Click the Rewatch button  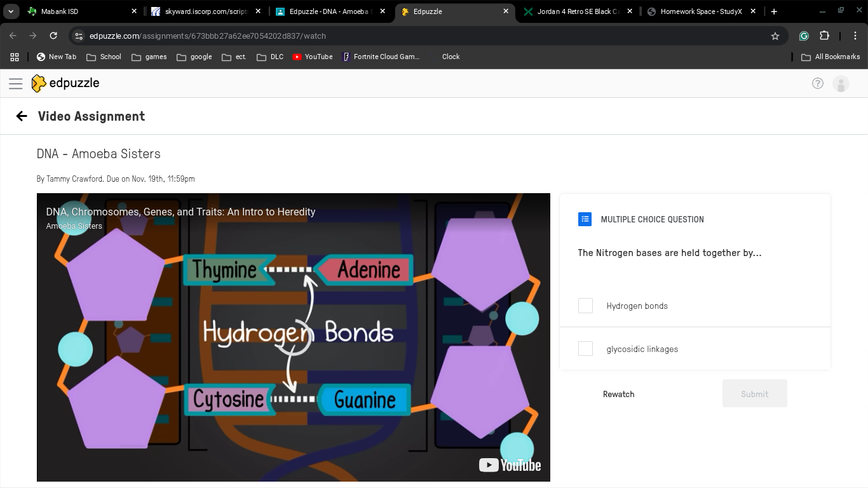coord(618,394)
